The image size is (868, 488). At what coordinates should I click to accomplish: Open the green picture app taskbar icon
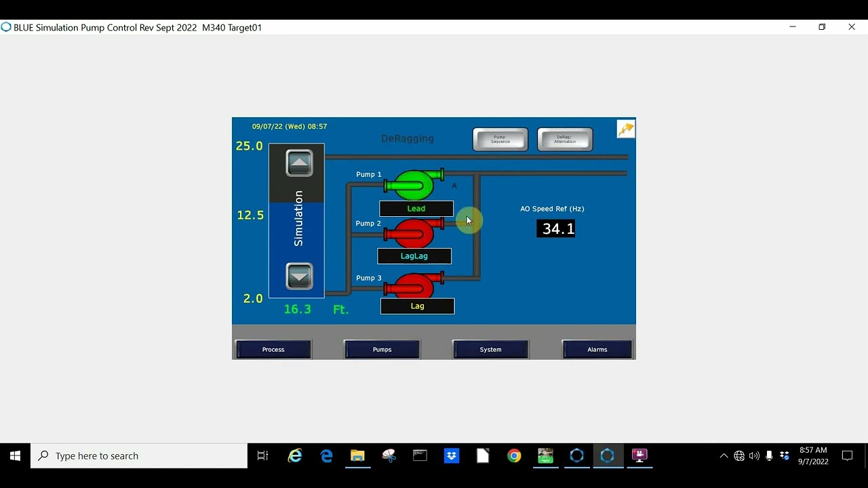point(545,456)
